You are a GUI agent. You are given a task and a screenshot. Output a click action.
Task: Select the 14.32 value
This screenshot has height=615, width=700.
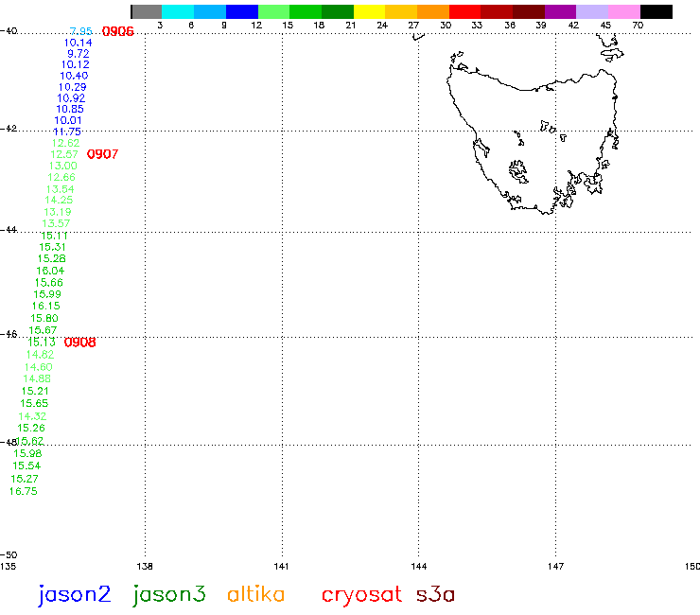pyautogui.click(x=32, y=415)
